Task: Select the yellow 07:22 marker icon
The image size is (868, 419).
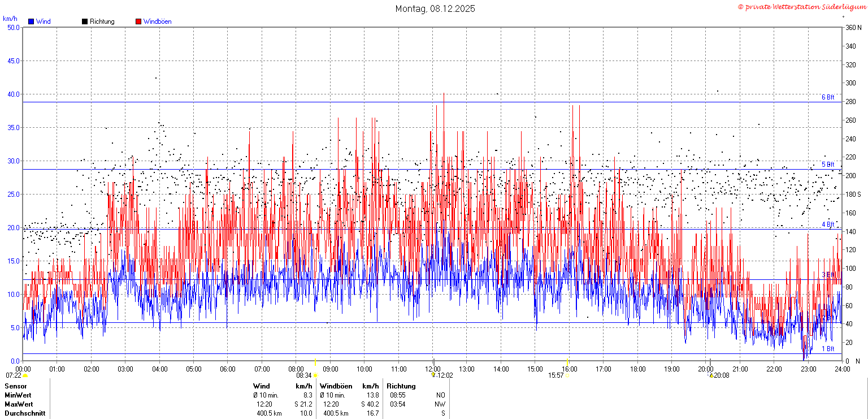Action: (x=25, y=375)
